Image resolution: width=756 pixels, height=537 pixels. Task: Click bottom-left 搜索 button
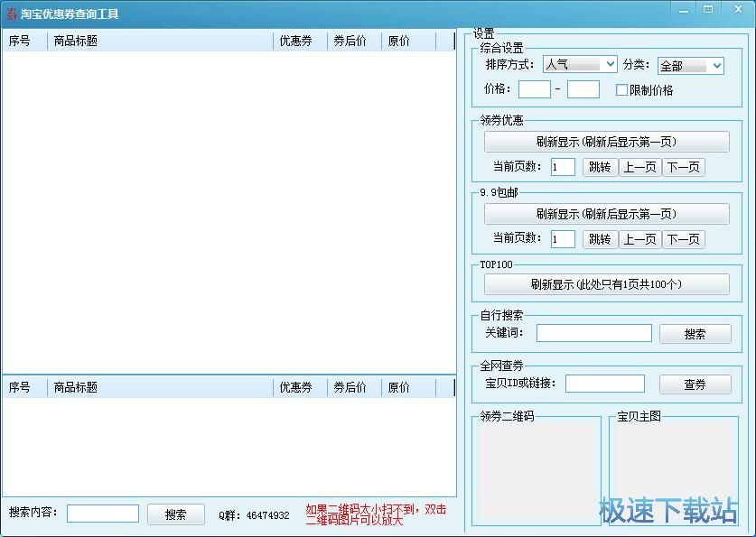pos(175,514)
